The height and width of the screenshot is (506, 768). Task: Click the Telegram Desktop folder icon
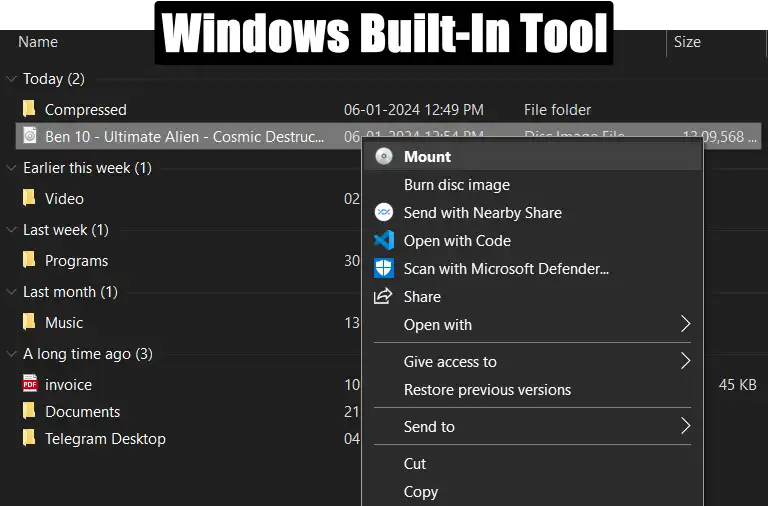pos(29,438)
